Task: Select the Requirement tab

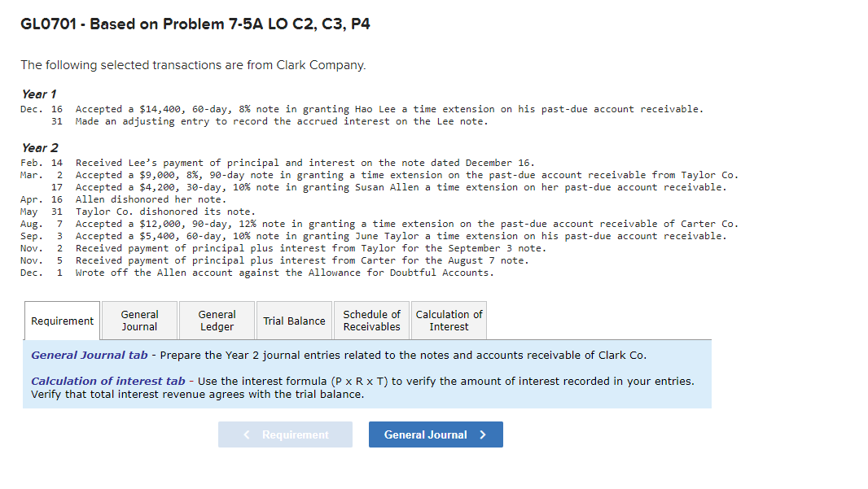Action: [61, 320]
